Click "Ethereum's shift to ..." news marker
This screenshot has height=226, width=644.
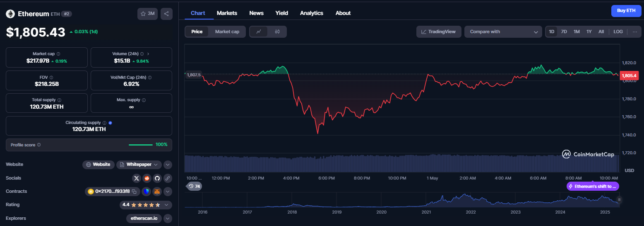pos(593,186)
